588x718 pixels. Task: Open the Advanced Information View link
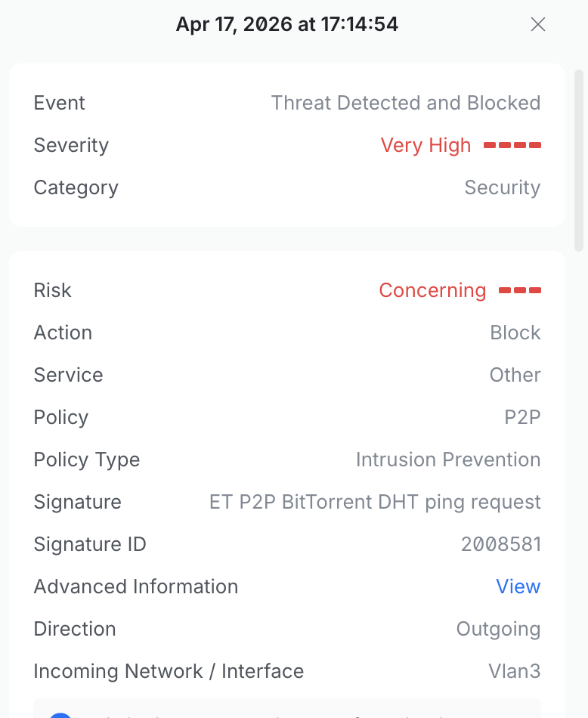coord(518,586)
